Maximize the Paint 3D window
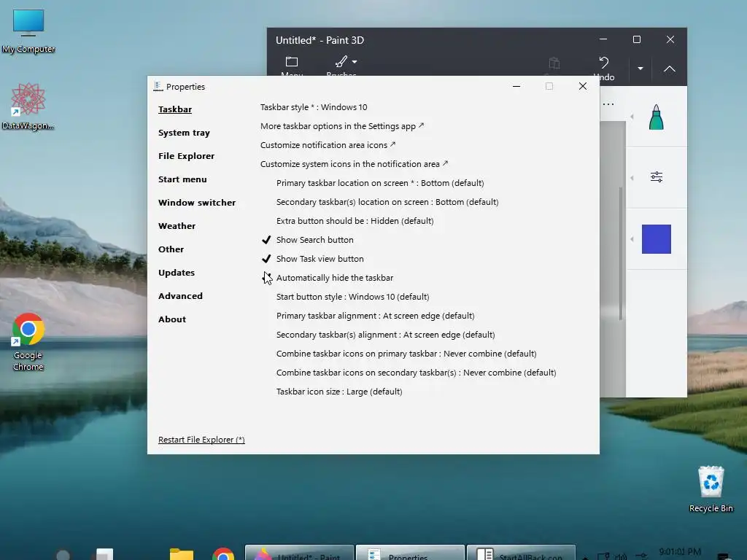The width and height of the screenshot is (747, 560). pos(636,39)
